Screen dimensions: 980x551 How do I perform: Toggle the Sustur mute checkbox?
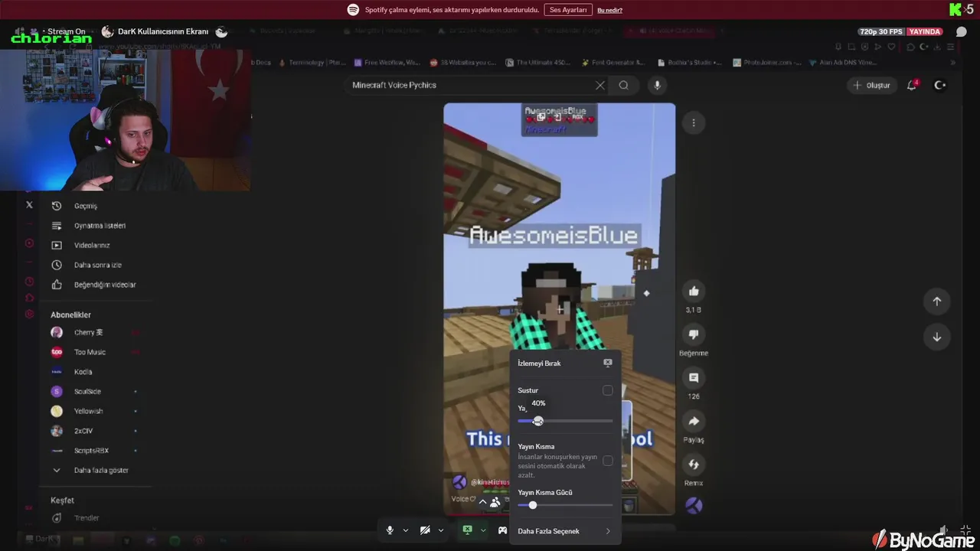608,390
